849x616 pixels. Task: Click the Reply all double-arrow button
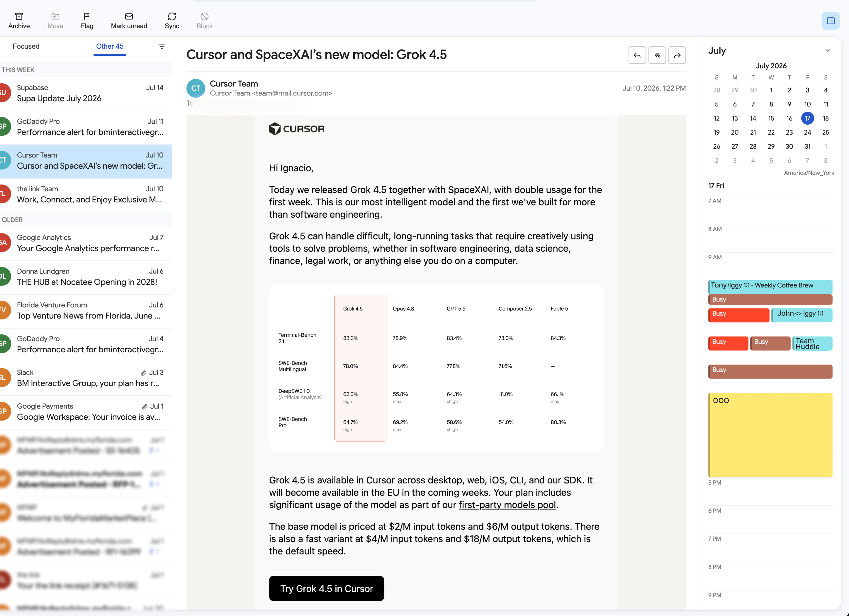click(657, 55)
